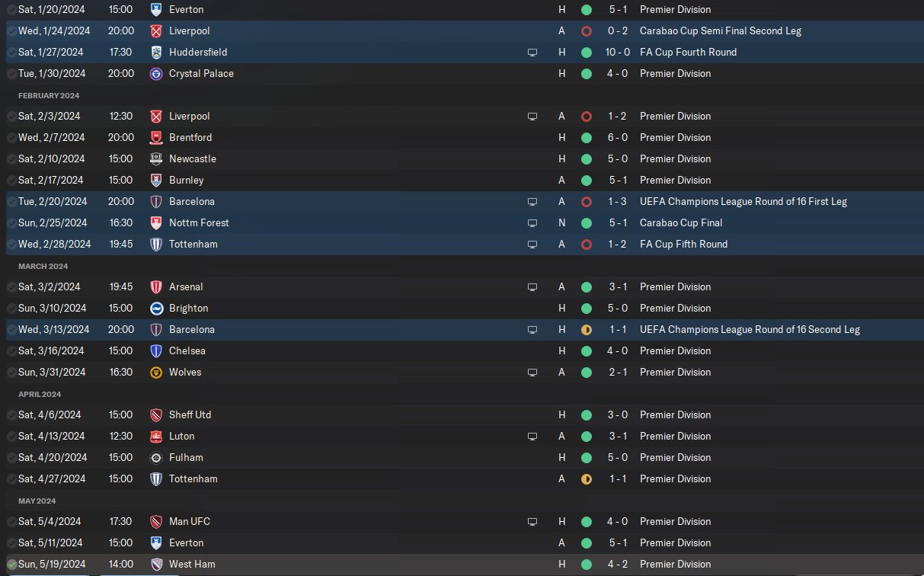924x576 pixels.
Task: Click the Newcastle club badge
Action: point(156,159)
